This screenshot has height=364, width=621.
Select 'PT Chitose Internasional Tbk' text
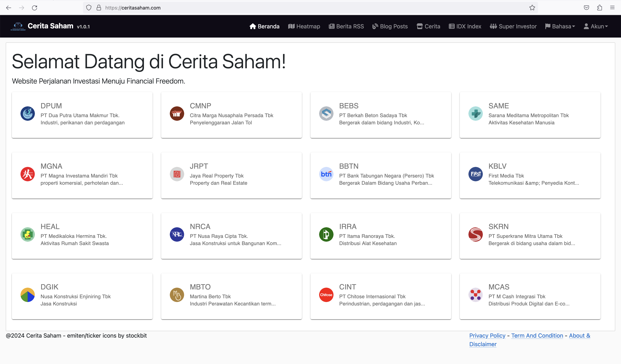(x=372, y=296)
